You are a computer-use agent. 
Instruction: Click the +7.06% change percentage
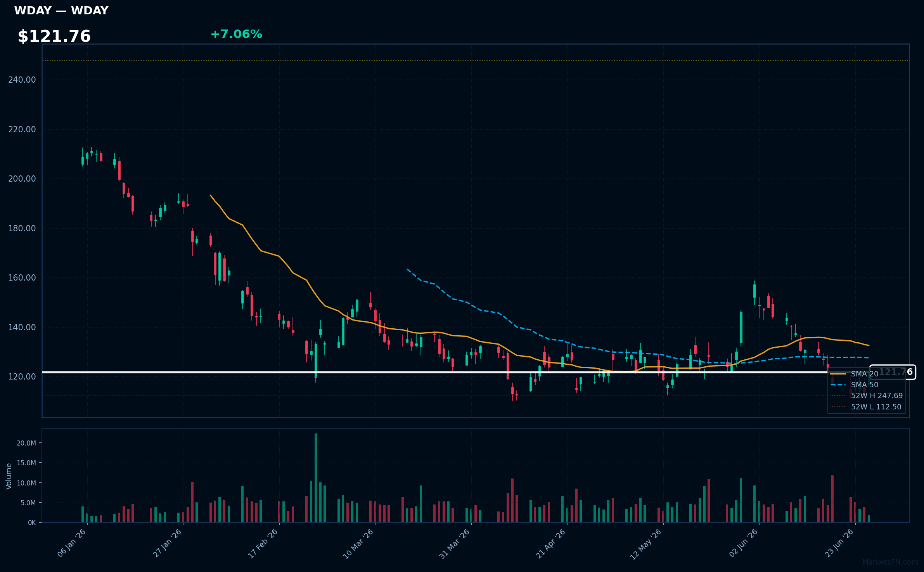(x=236, y=34)
